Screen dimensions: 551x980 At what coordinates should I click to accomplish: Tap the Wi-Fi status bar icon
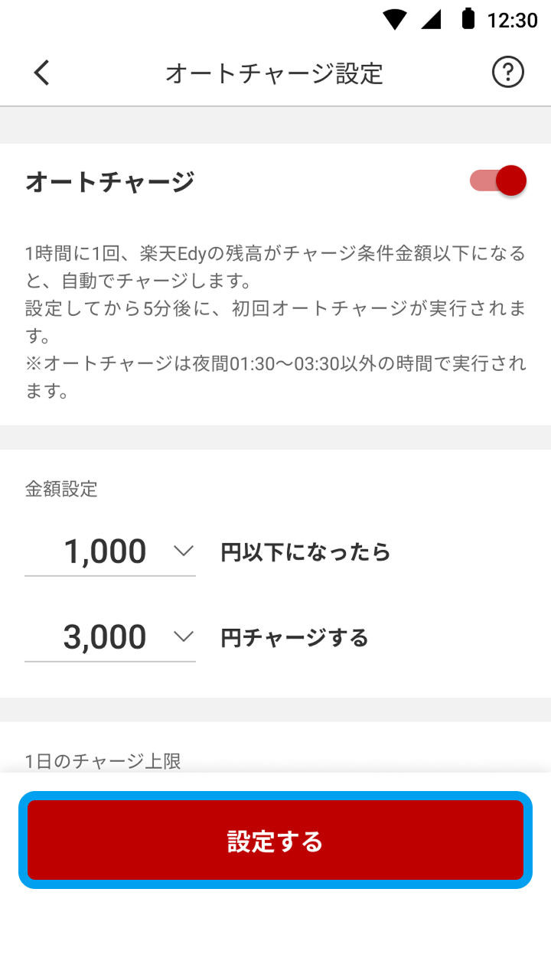click(395, 20)
